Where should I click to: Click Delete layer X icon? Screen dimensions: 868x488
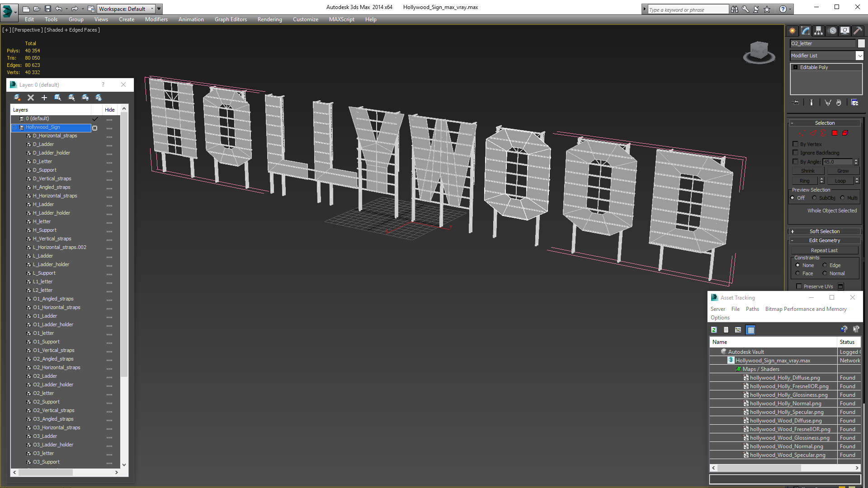tap(31, 98)
